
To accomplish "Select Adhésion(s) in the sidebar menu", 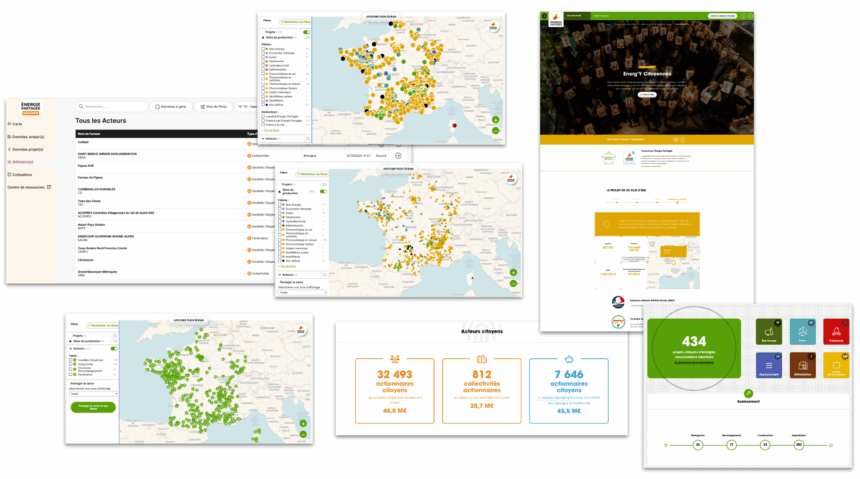I will tap(24, 160).
